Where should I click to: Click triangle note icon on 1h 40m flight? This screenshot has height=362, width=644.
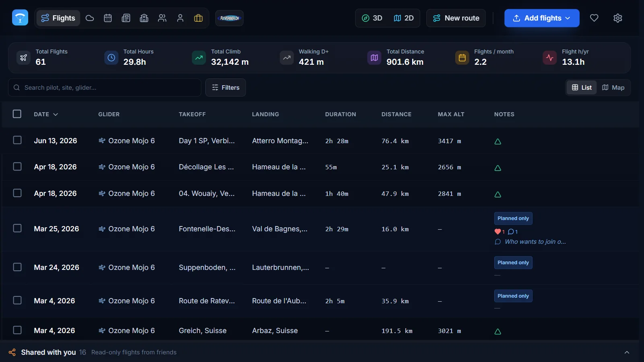point(498,194)
